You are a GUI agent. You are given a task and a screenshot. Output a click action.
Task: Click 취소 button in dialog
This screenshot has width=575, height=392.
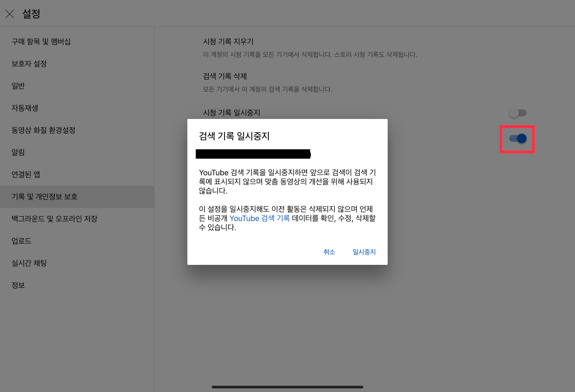pyautogui.click(x=329, y=252)
